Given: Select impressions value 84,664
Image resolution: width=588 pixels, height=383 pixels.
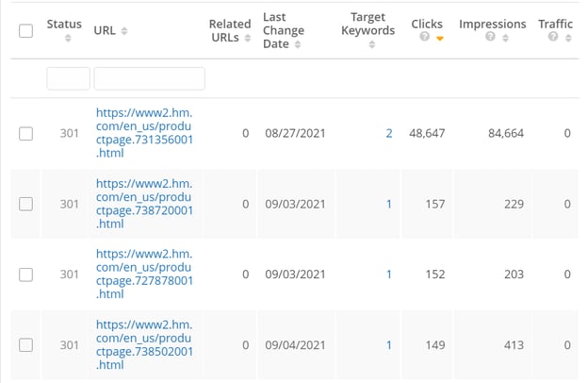Looking at the screenshot, I should coord(506,133).
